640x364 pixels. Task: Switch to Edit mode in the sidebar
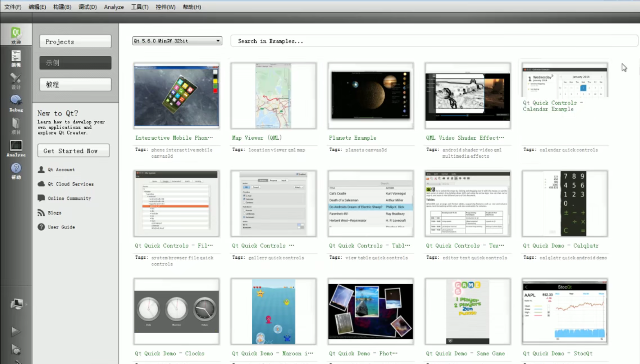click(16, 58)
